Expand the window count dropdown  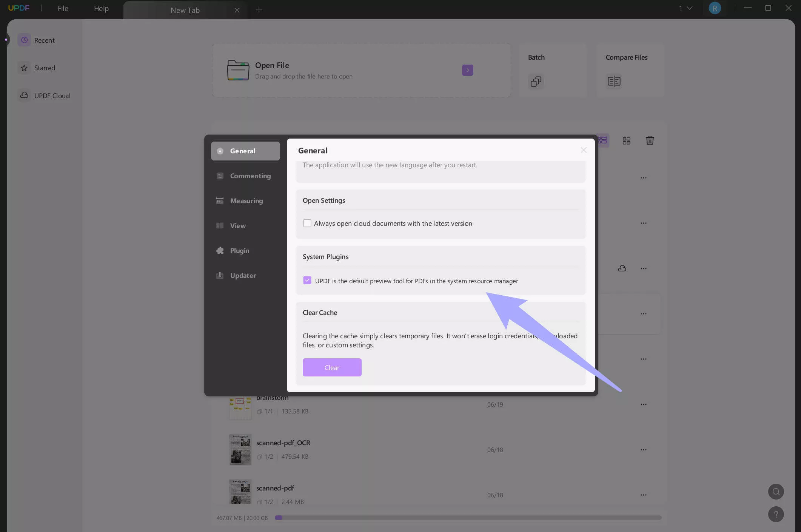click(686, 8)
